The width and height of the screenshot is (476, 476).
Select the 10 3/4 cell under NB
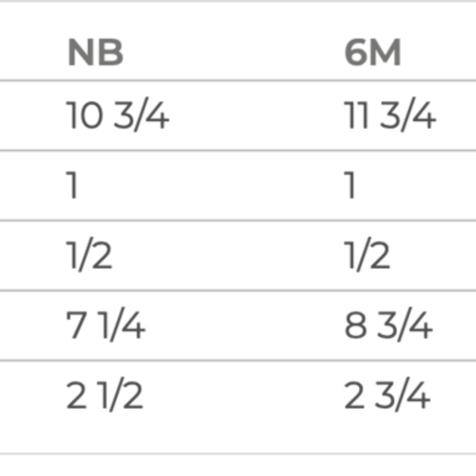[118, 115]
